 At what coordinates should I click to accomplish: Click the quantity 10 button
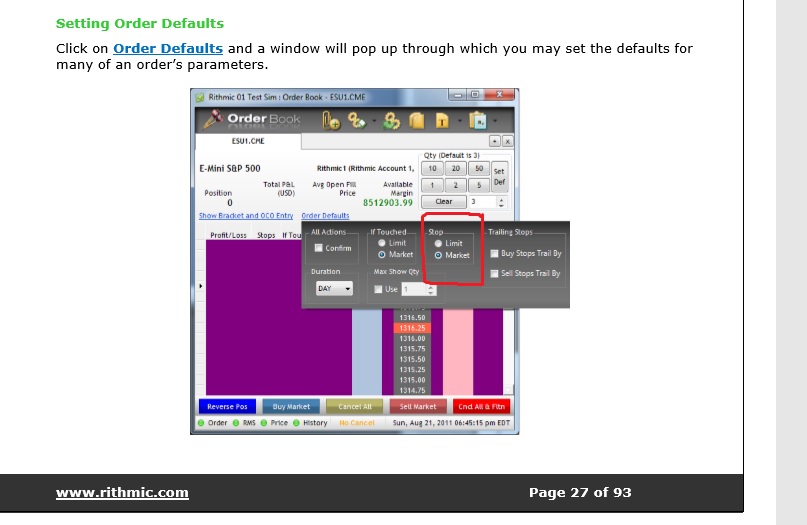click(x=432, y=169)
